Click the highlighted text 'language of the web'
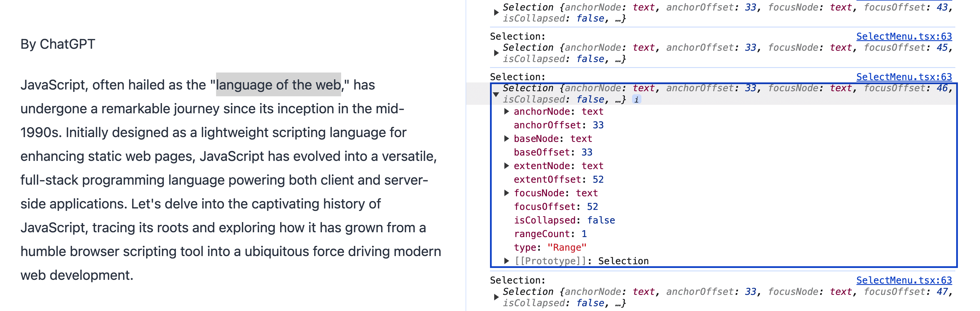 coord(278,85)
